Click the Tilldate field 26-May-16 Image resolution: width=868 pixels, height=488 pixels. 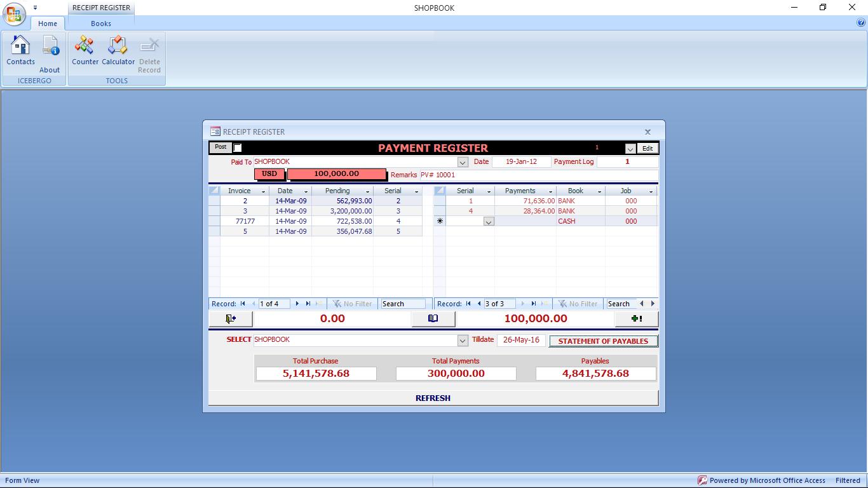click(521, 340)
